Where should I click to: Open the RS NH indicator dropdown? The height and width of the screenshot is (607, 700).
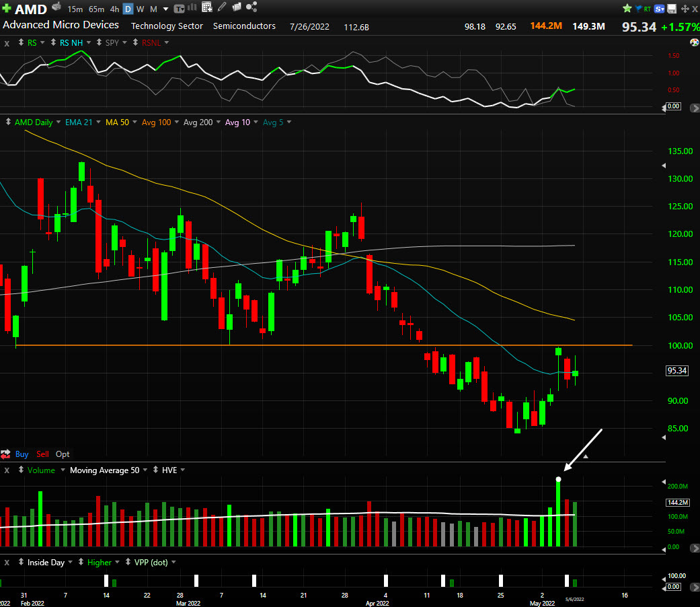click(88, 42)
